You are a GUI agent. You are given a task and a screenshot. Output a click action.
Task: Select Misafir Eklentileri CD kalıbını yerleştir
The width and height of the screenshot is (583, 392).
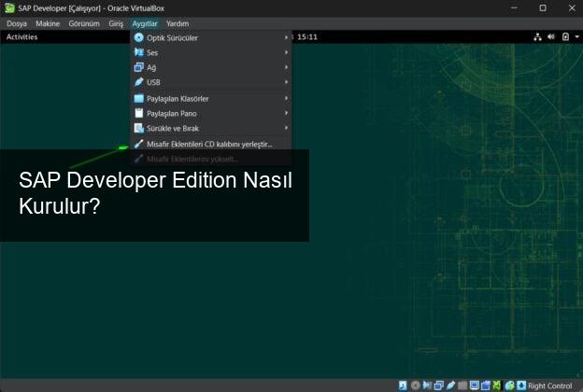pyautogui.click(x=211, y=145)
